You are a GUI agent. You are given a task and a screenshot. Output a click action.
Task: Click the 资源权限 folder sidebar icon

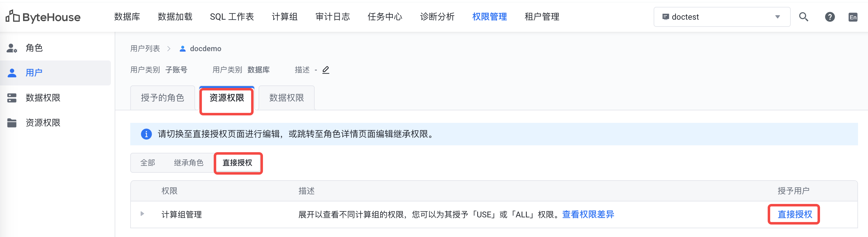12,123
